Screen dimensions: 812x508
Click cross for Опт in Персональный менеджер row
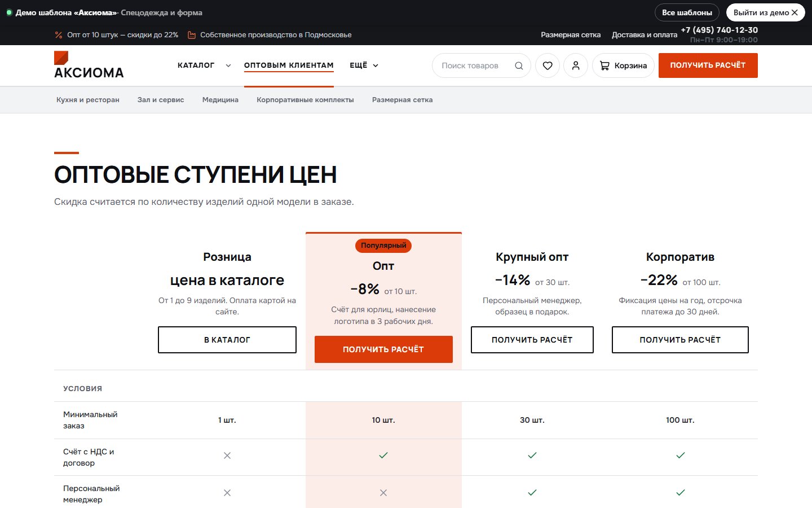[383, 493]
